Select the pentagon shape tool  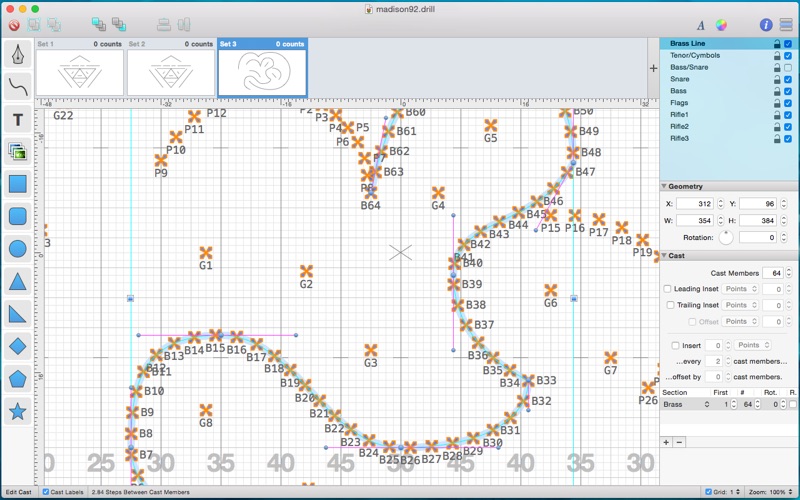[18, 379]
